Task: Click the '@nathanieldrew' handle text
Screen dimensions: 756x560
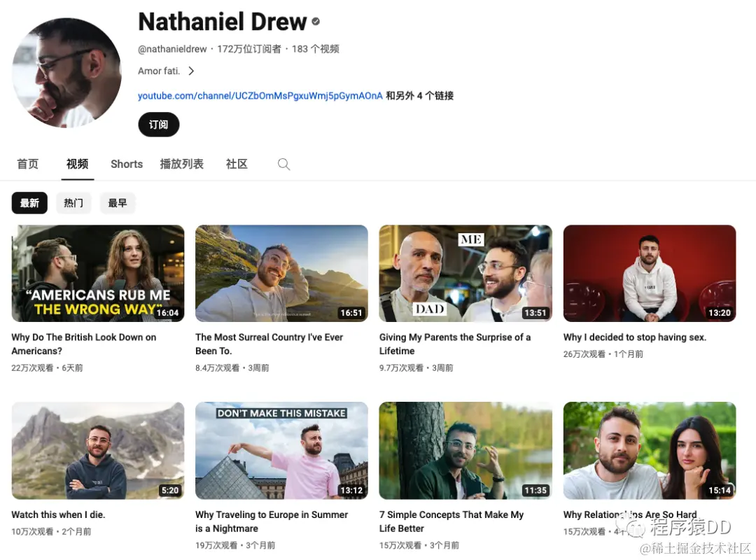Action: (x=172, y=49)
